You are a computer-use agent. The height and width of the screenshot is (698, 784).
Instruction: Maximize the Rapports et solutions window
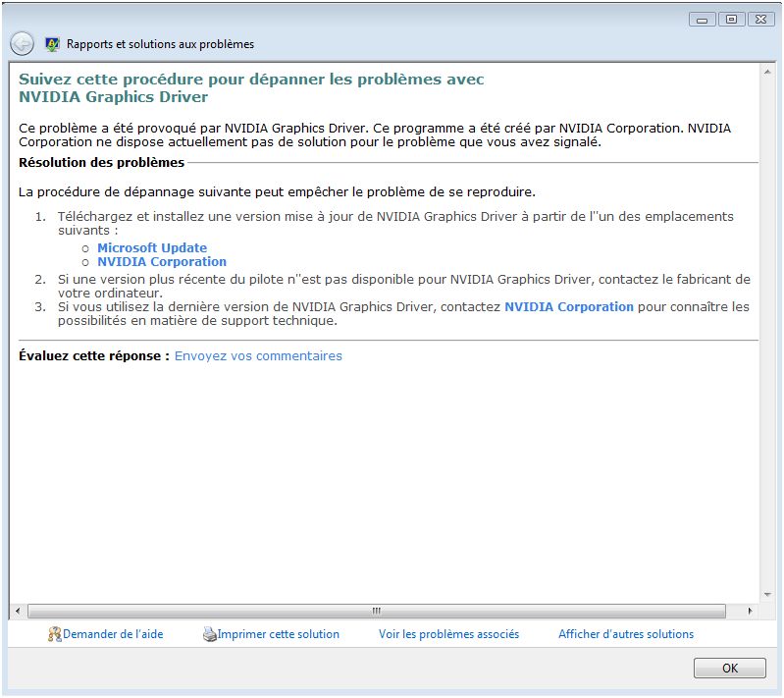(x=731, y=20)
